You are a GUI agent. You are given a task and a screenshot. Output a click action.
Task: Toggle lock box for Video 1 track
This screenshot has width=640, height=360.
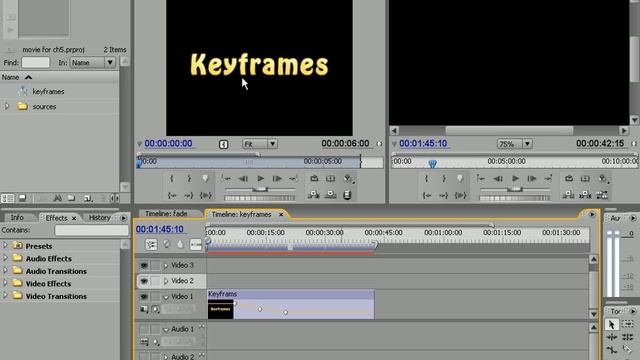(156, 297)
